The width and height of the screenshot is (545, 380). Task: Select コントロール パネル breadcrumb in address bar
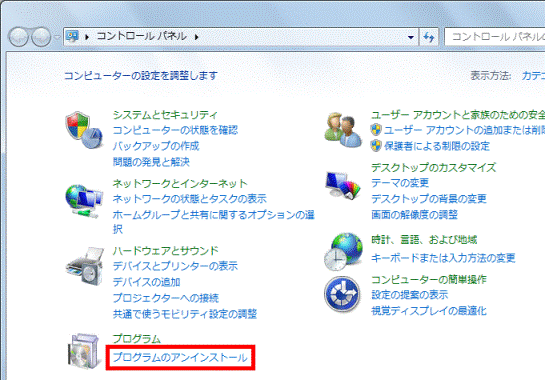(141, 36)
